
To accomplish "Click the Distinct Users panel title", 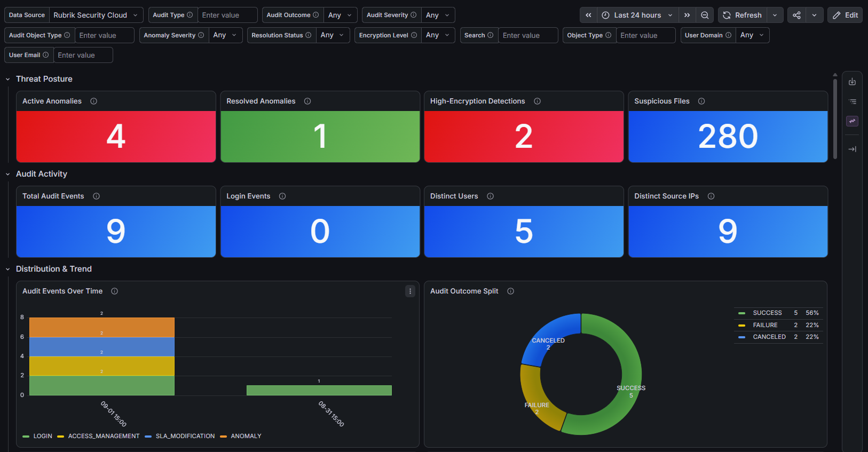I will click(x=454, y=196).
